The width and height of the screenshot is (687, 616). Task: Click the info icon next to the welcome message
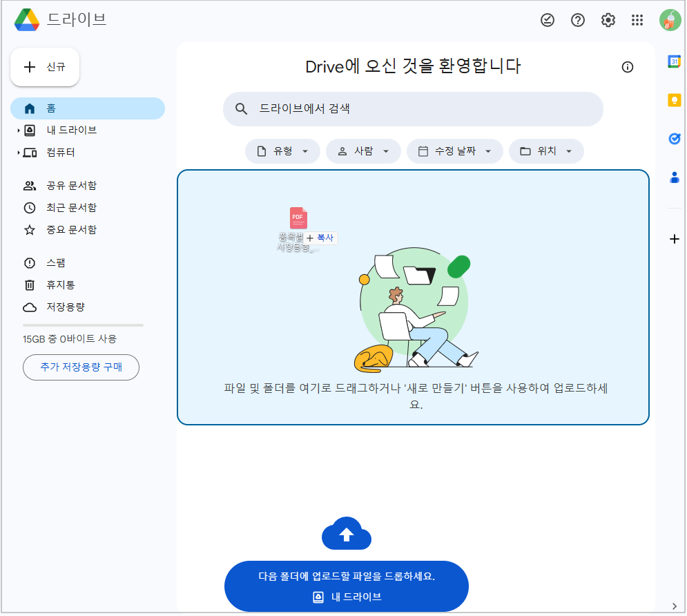[x=628, y=67]
